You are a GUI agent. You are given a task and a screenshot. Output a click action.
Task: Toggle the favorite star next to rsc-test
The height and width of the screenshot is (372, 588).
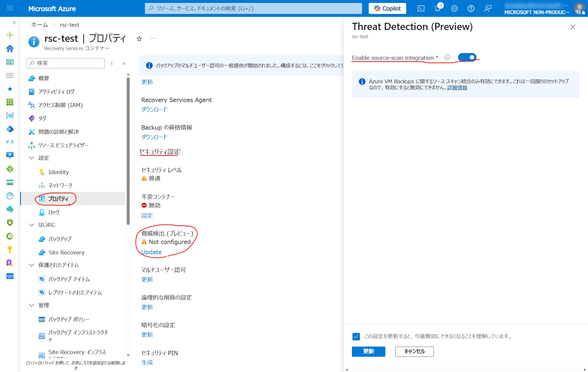pos(139,38)
